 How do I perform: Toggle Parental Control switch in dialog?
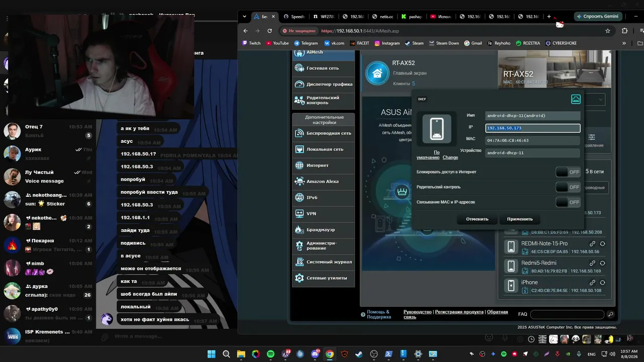coord(568,187)
